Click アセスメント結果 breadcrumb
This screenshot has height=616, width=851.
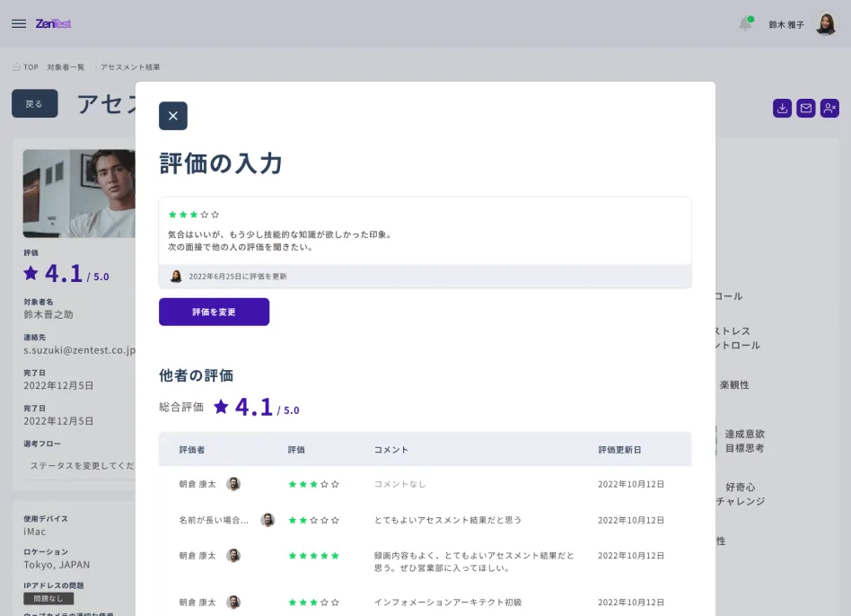click(x=129, y=67)
